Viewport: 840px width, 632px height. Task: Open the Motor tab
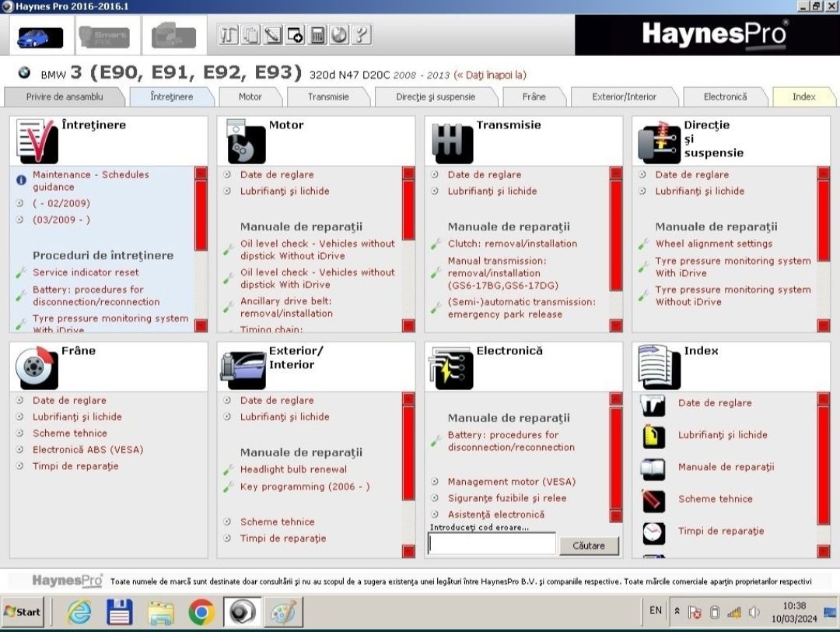click(x=250, y=97)
